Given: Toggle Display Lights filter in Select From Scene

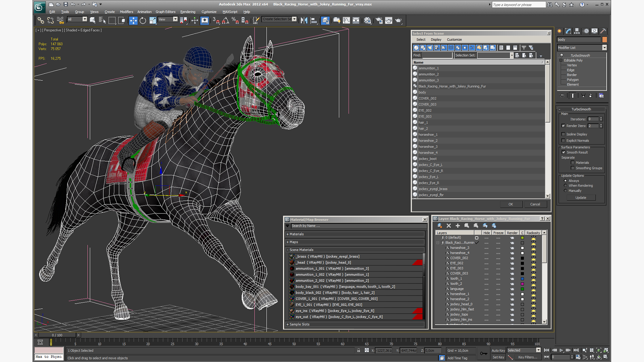Looking at the screenshot, I should (430, 48).
